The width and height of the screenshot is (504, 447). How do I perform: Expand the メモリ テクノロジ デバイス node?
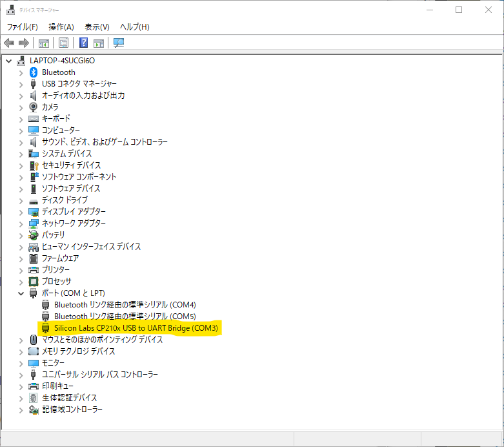pyautogui.click(x=21, y=352)
